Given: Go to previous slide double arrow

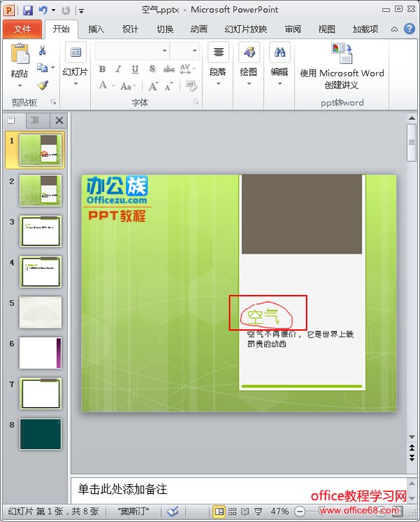Looking at the screenshot, I should coord(412,447).
